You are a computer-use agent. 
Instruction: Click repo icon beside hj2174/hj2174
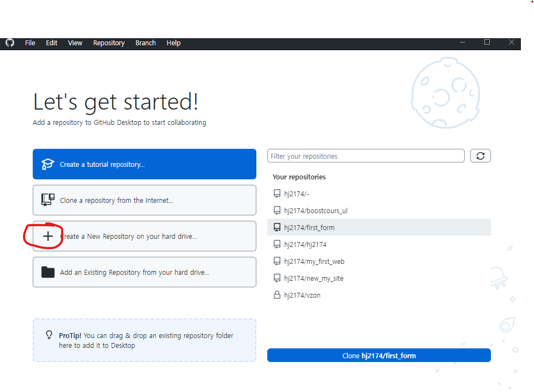(277, 244)
